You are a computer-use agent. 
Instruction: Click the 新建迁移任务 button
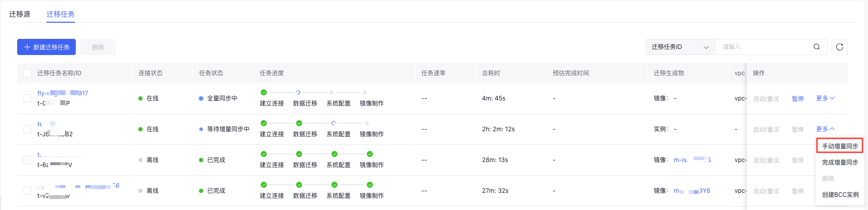click(46, 47)
